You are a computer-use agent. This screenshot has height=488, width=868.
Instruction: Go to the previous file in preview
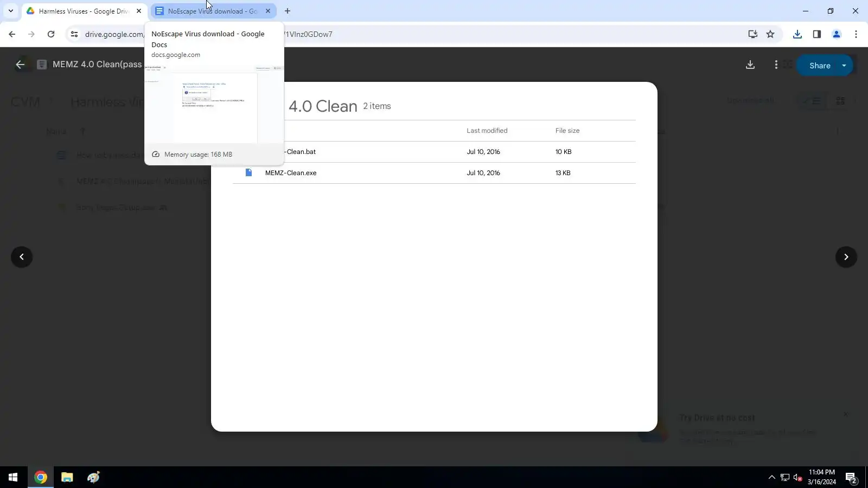22,257
